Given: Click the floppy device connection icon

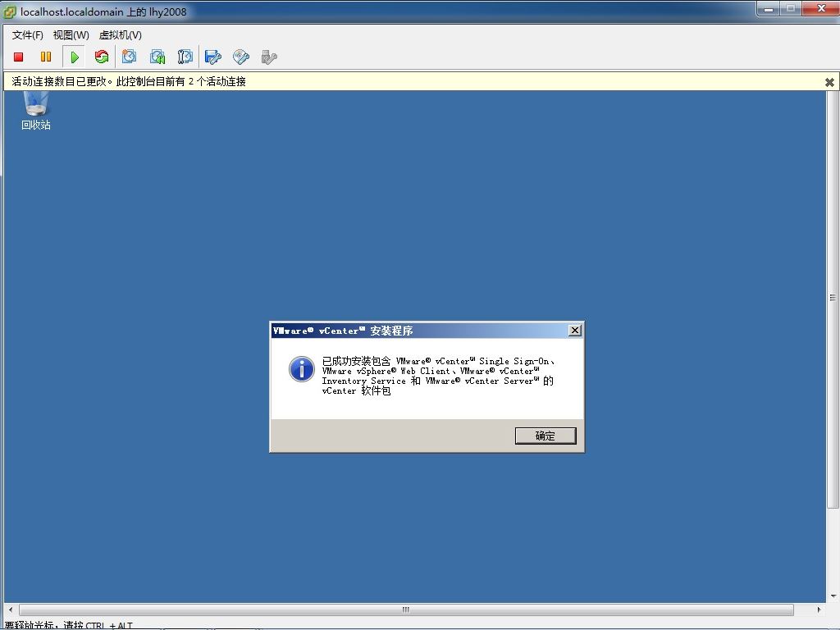Looking at the screenshot, I should [x=213, y=57].
